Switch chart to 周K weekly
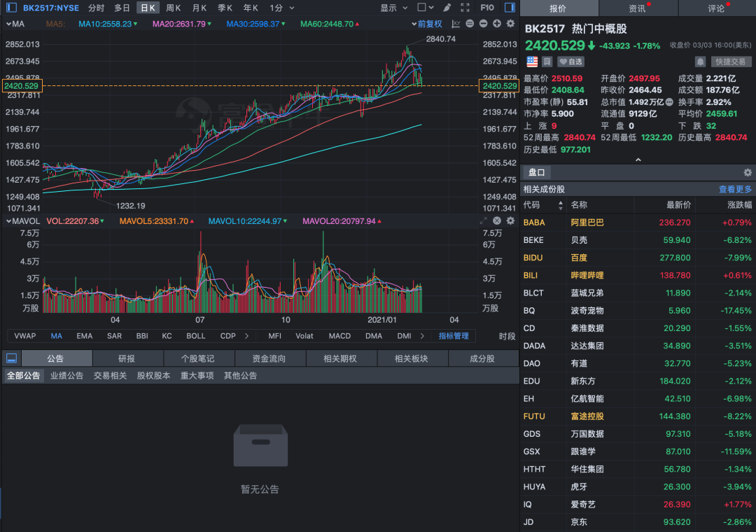Viewport: 756px width, 532px height. coord(174,8)
